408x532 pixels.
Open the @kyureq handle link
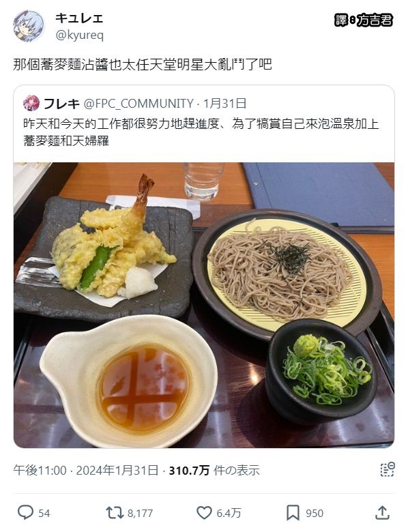79,35
